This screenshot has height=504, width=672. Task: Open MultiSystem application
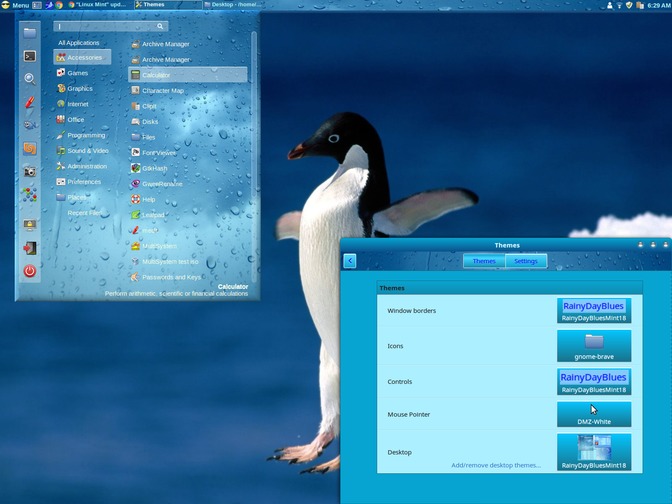[188, 246]
